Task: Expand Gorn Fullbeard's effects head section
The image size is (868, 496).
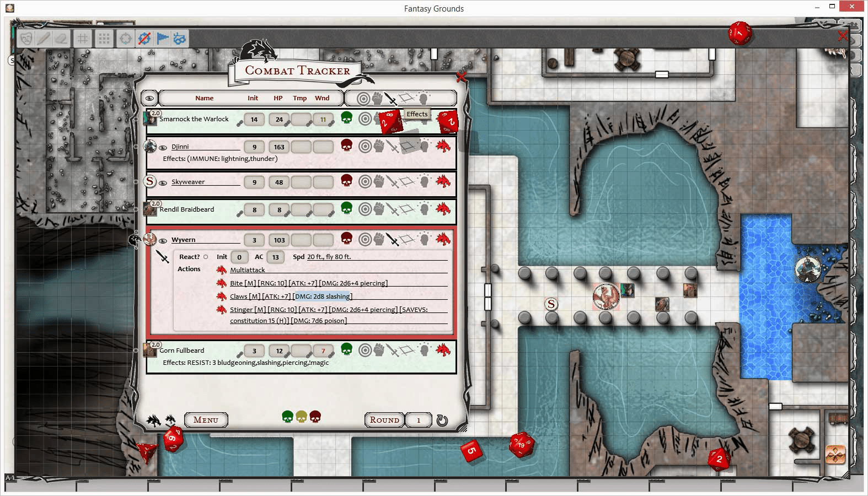Action: [424, 350]
